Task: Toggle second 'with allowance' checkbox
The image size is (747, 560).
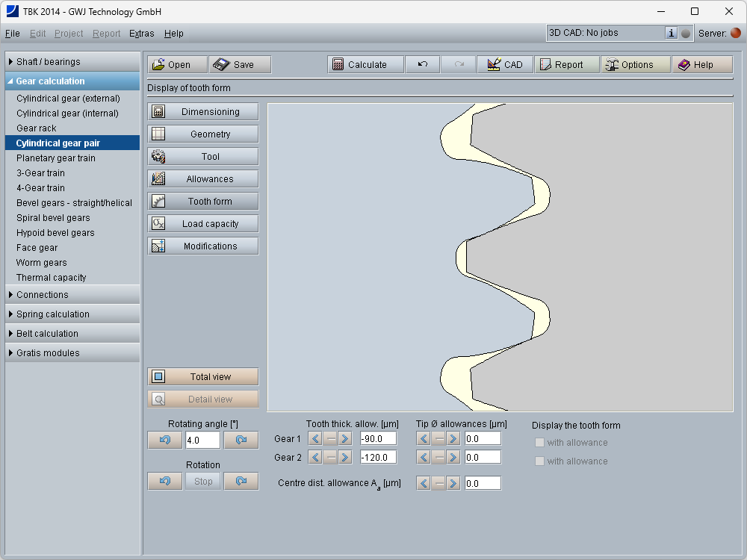Action: [540, 461]
